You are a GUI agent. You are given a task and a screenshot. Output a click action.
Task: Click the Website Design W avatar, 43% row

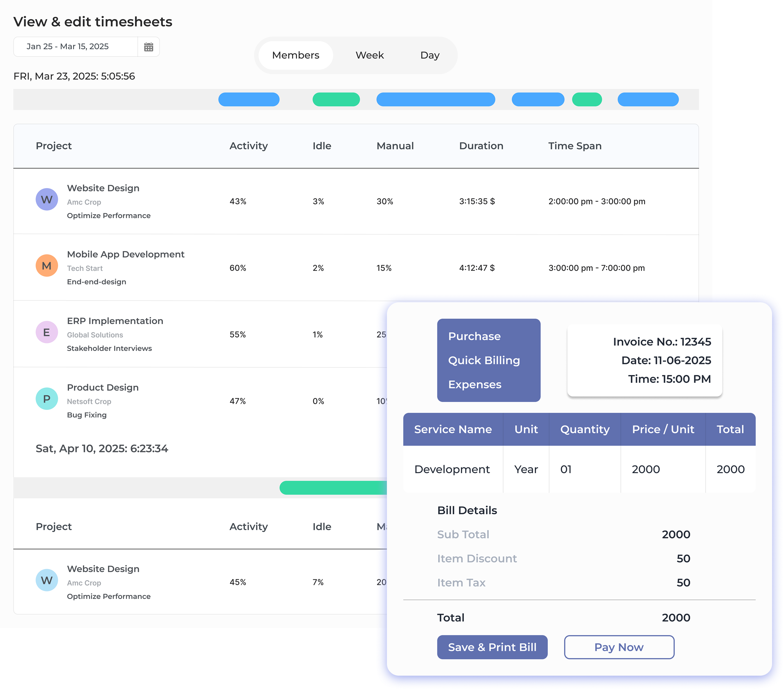pyautogui.click(x=47, y=199)
